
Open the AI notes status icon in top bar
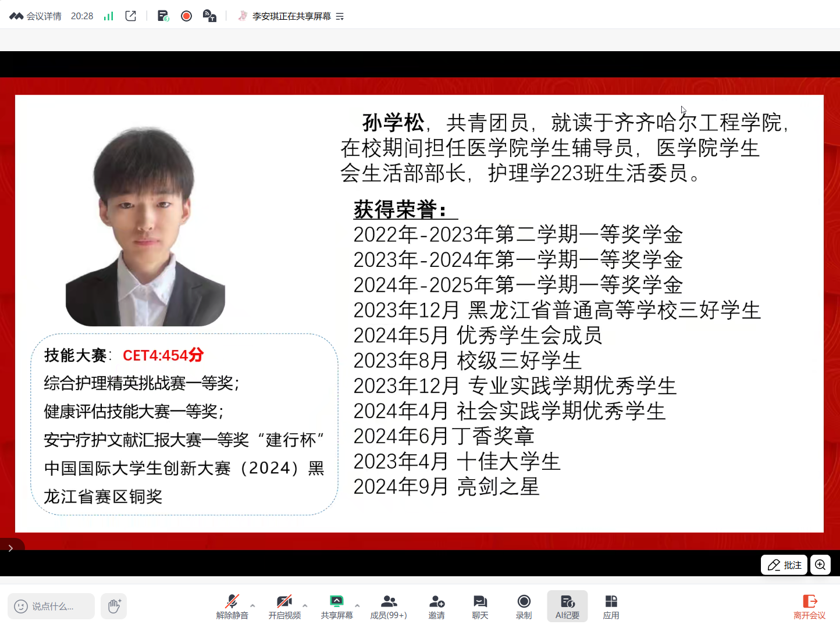tap(163, 16)
